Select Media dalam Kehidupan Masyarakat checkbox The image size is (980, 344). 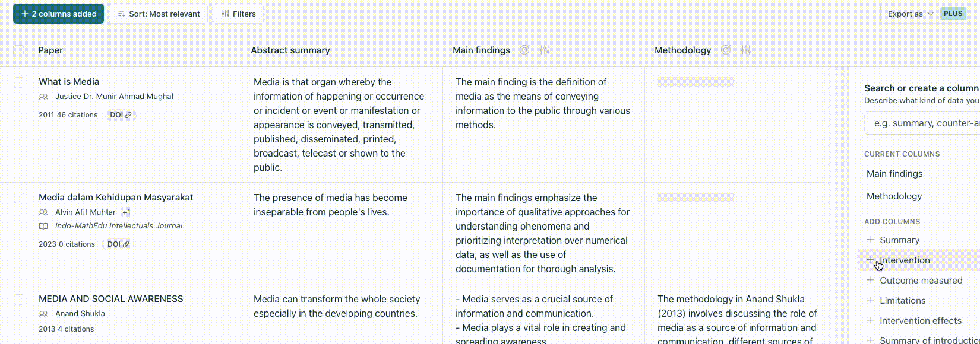pos(19,198)
